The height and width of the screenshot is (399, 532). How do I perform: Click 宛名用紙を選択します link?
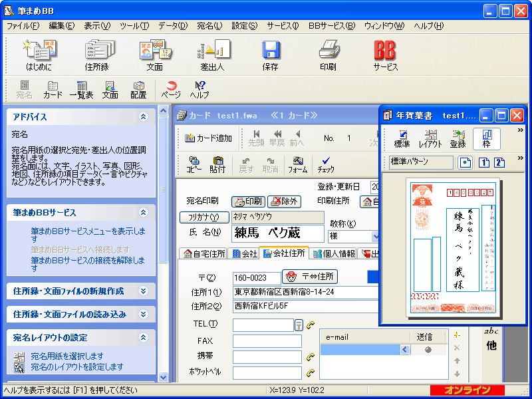point(67,356)
